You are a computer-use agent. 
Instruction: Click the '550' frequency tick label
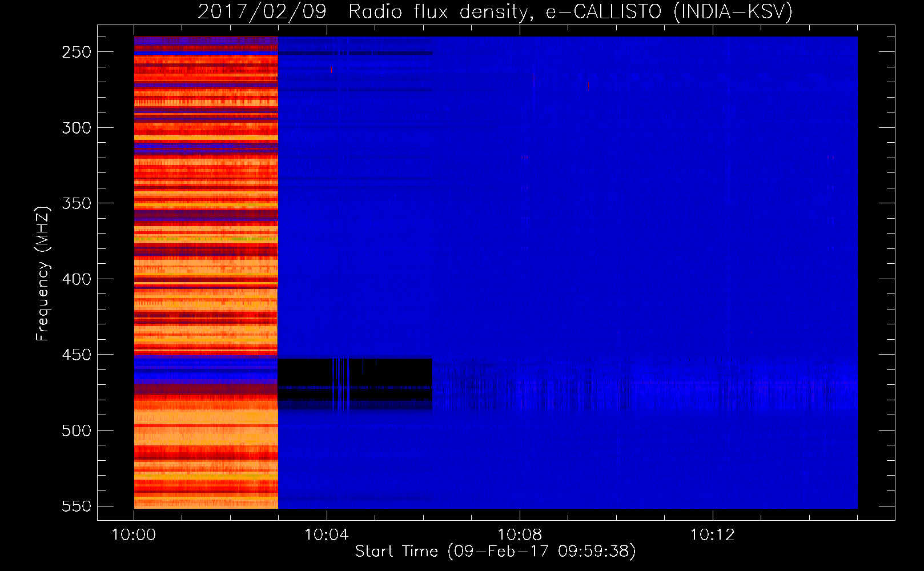point(77,506)
